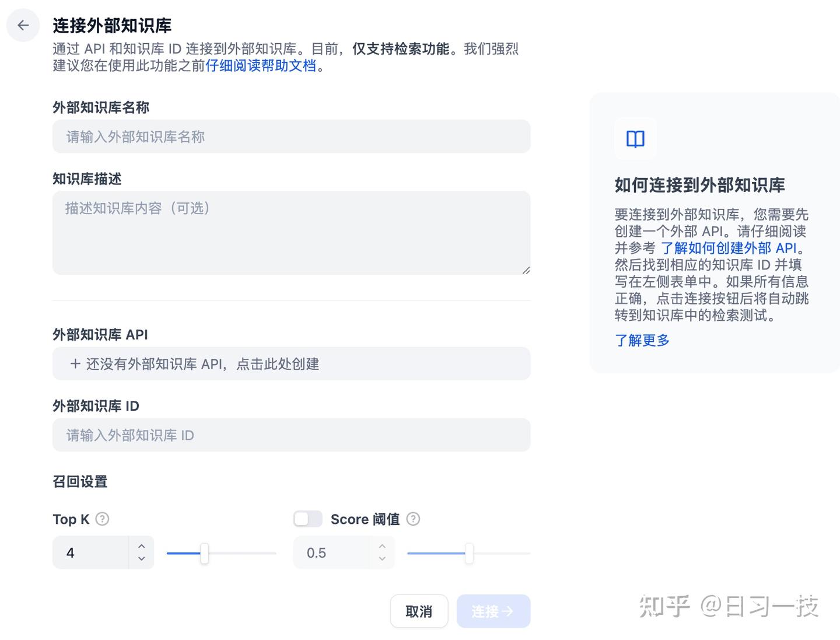Click Top K increment arrow
The image size is (840, 640).
coord(141,545)
